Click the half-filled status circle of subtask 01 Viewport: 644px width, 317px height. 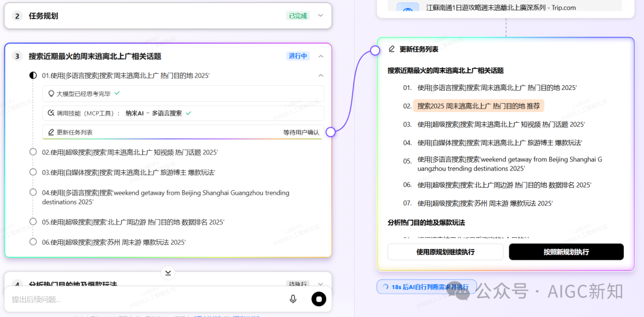click(33, 76)
